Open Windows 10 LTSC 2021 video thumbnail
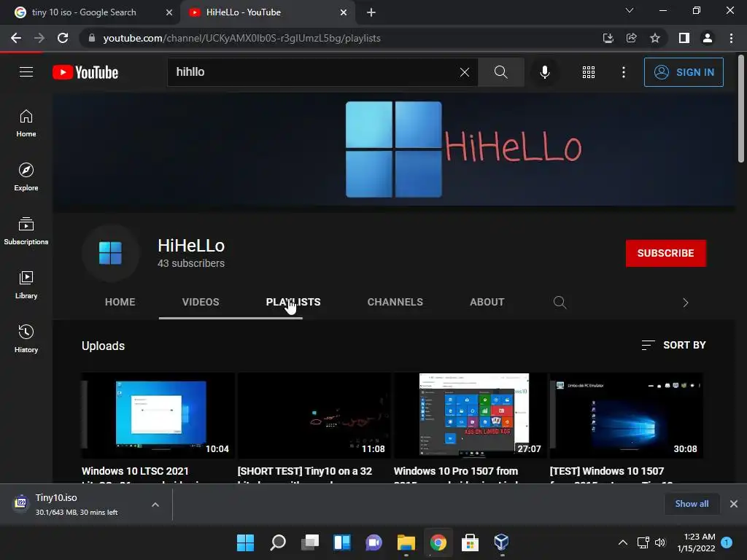Screen dimensions: 747x560 (x=158, y=415)
